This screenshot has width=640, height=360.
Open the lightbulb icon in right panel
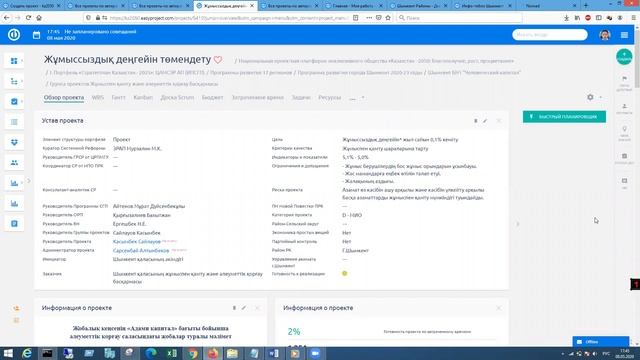pos(624,129)
